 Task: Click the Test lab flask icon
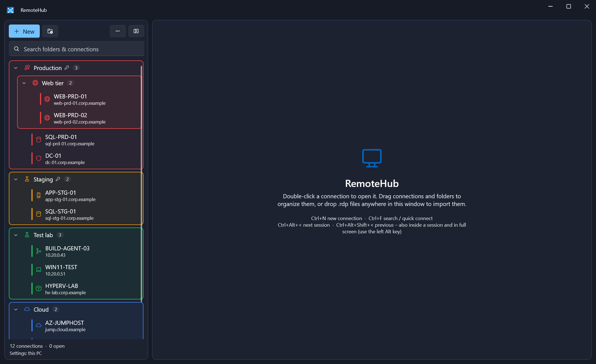tap(27, 235)
